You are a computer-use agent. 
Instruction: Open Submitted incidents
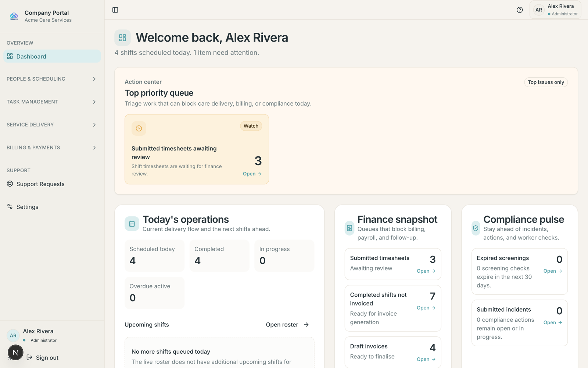click(553, 322)
